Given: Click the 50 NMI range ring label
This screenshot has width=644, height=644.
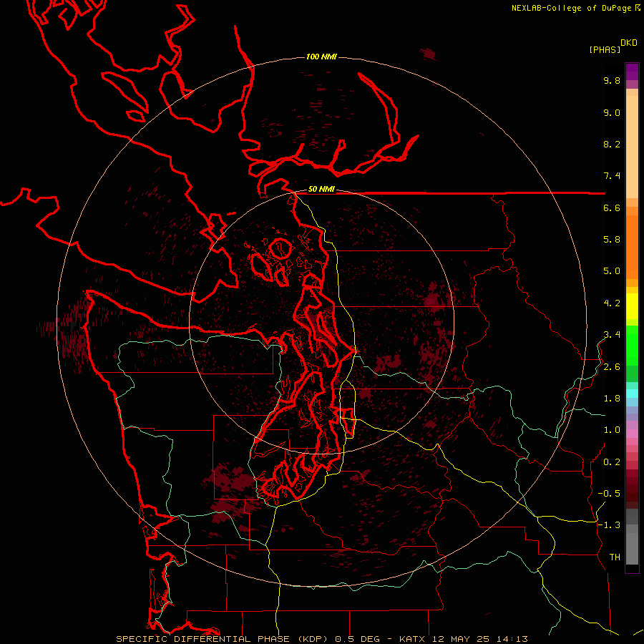Looking at the screenshot, I should tap(321, 190).
